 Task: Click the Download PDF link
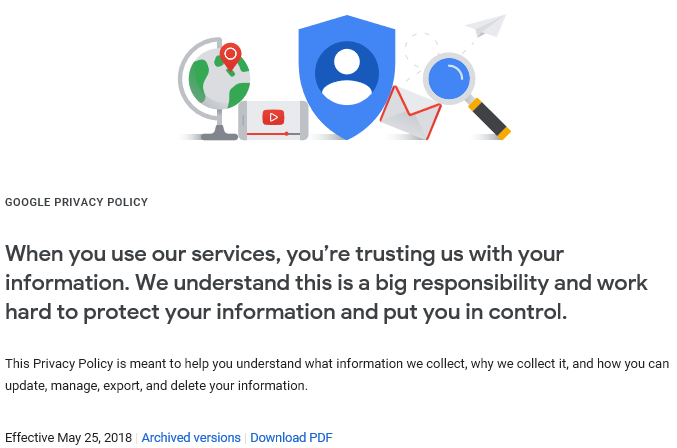point(291,438)
